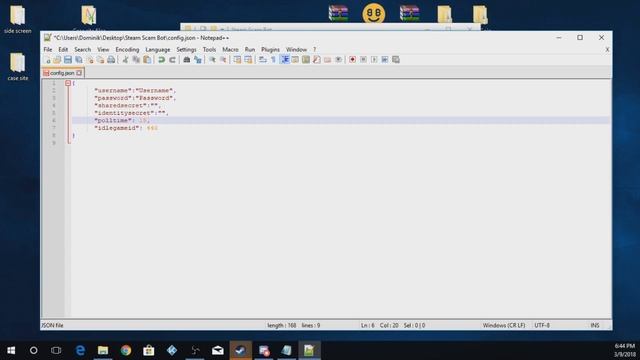Click the Playback macro icon

374,60
